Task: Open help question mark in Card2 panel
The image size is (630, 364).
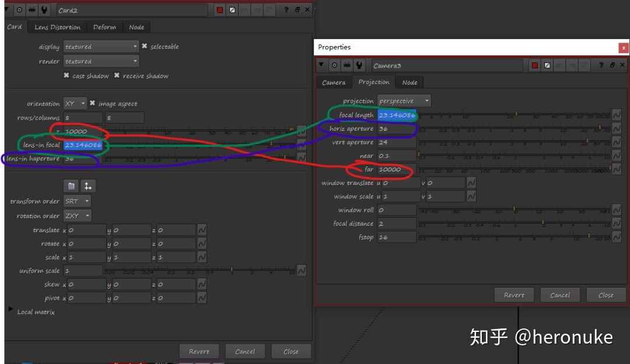Action: click(286, 10)
